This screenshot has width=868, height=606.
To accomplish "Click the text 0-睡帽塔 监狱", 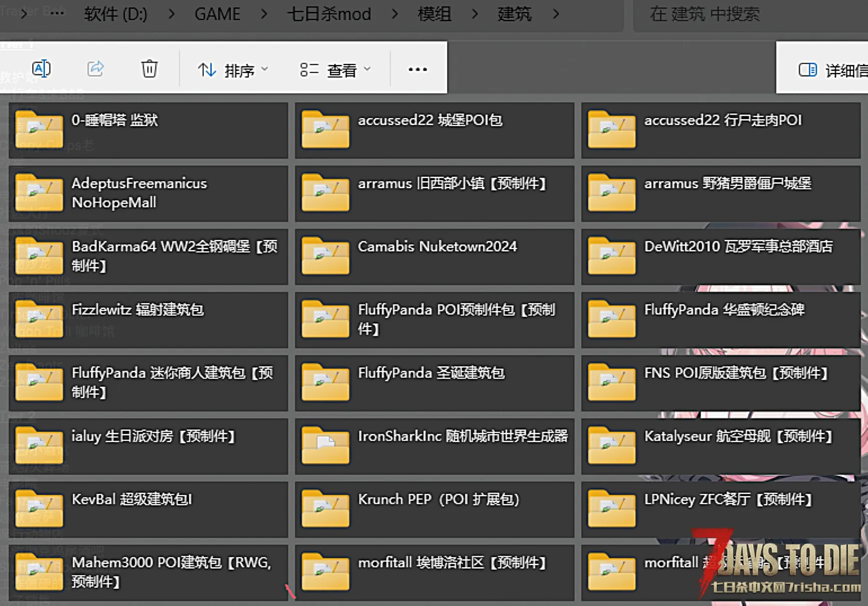I will click(x=115, y=120).
